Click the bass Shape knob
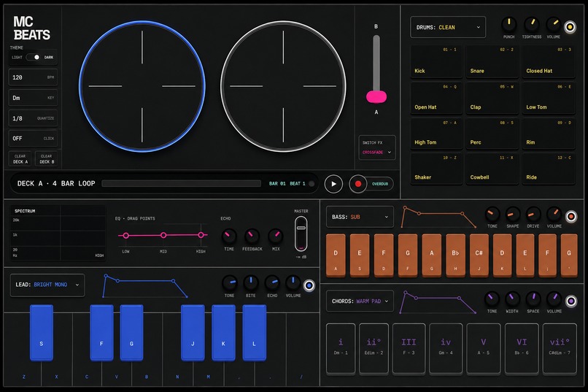Viewport: 588px width, 392px height. pyautogui.click(x=512, y=214)
